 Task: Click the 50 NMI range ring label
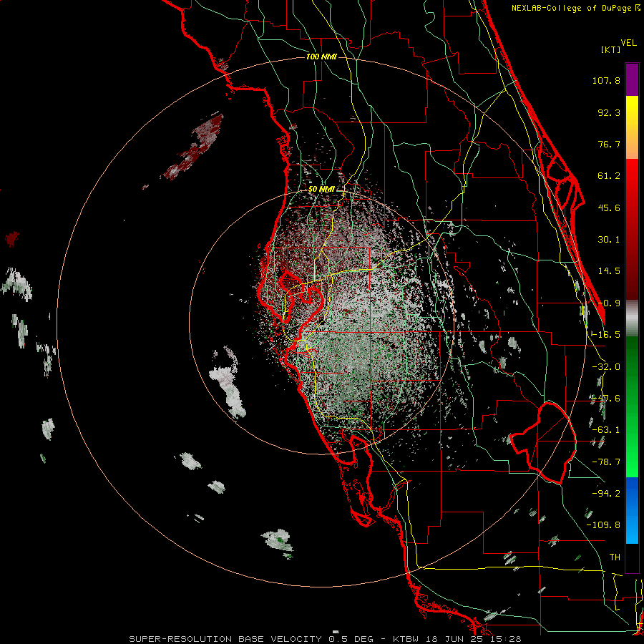pos(321,190)
